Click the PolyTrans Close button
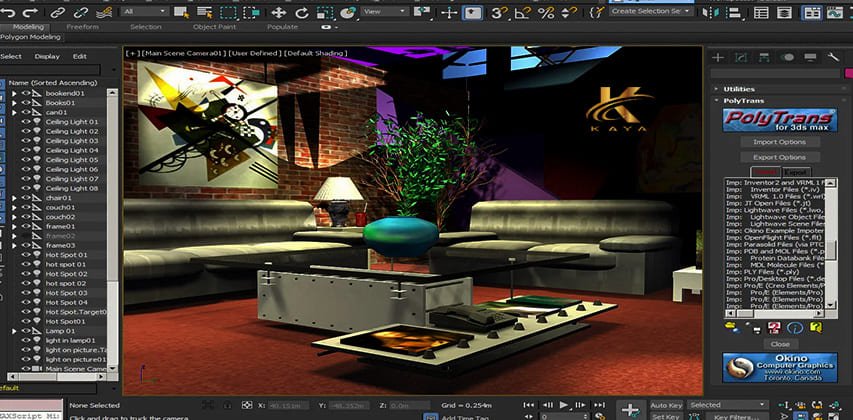Image resolution: width=853 pixels, height=420 pixels. pyautogui.click(x=780, y=344)
